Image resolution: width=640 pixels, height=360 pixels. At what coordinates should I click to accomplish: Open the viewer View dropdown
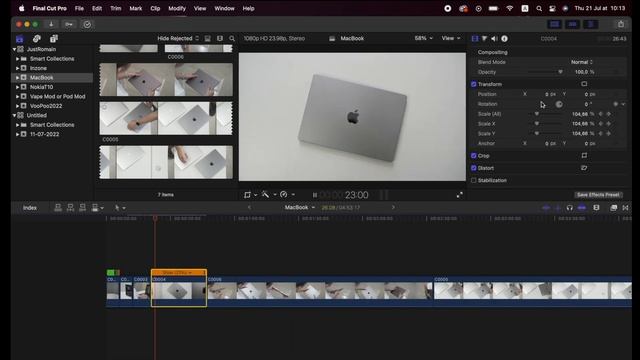(451, 38)
